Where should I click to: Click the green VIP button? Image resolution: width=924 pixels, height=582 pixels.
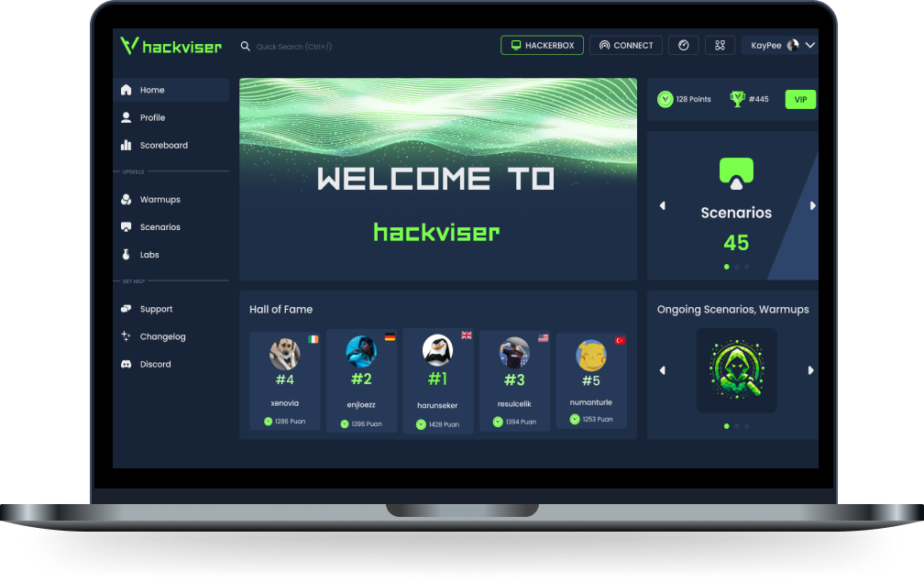(x=800, y=100)
